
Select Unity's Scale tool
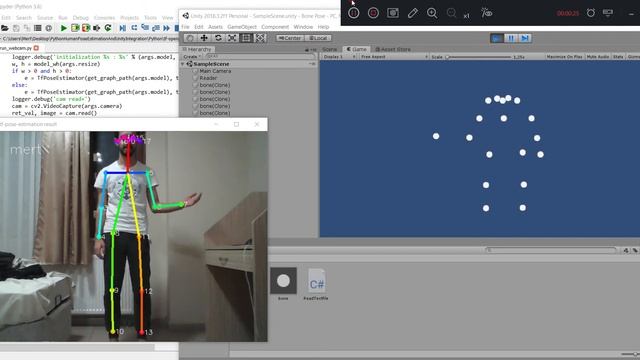click(x=232, y=38)
